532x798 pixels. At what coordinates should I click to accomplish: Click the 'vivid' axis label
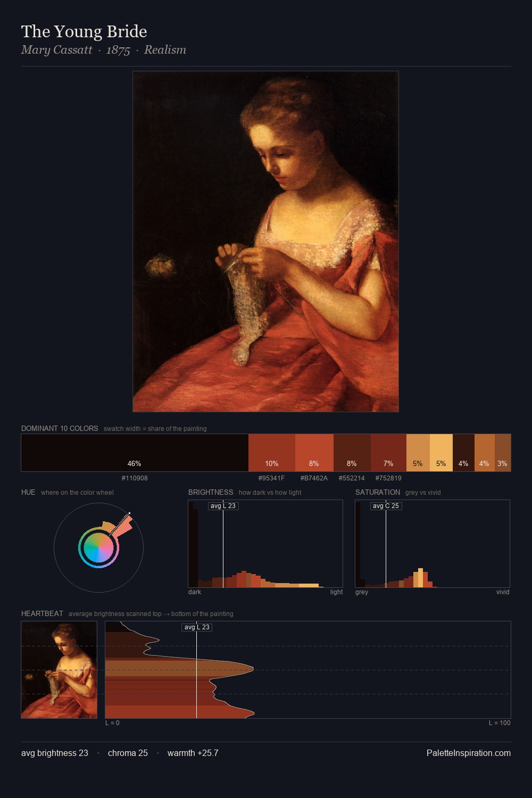point(503,592)
